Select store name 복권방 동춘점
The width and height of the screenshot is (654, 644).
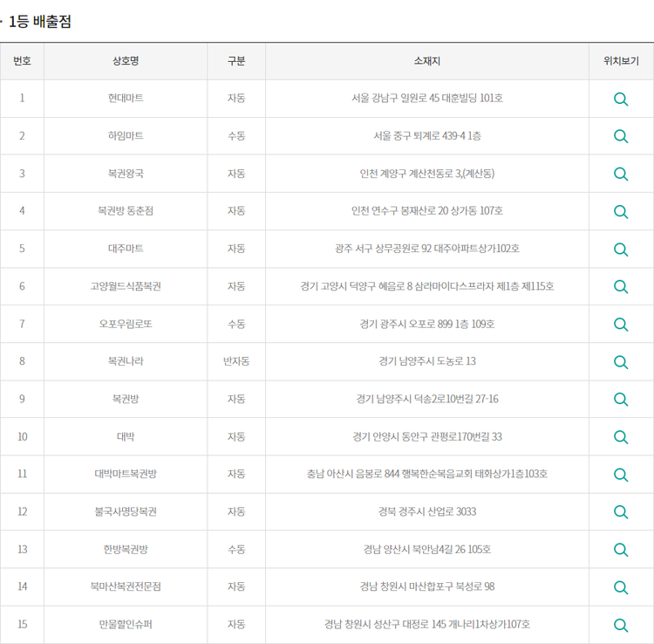(126, 210)
